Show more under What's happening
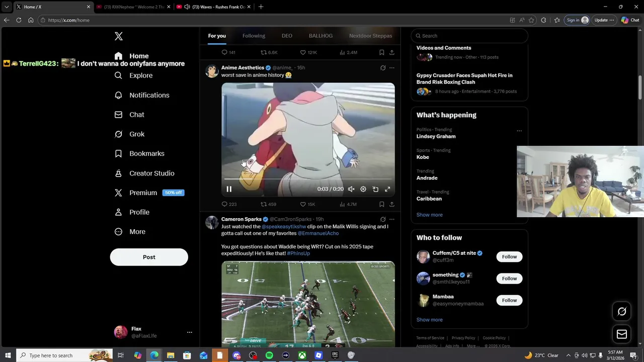The height and width of the screenshot is (362, 644). tap(430, 215)
